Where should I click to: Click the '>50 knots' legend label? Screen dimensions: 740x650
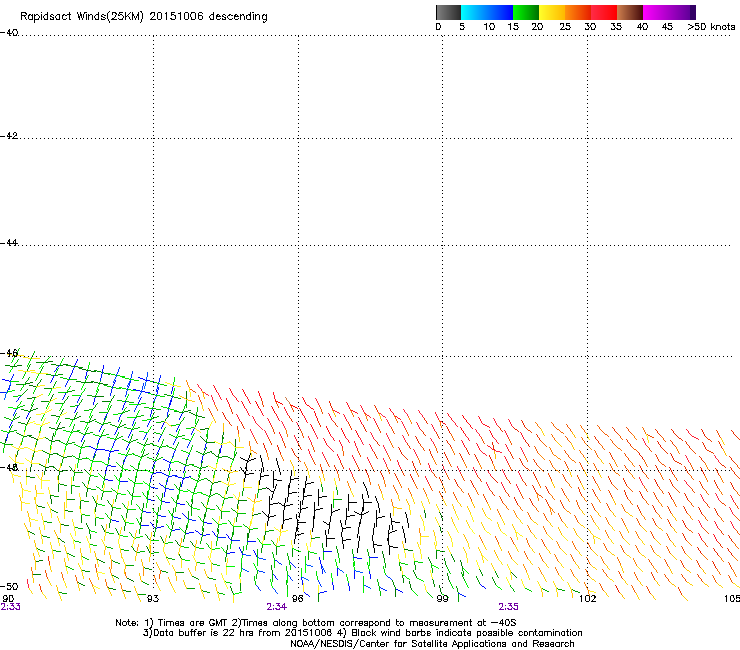tap(711, 27)
